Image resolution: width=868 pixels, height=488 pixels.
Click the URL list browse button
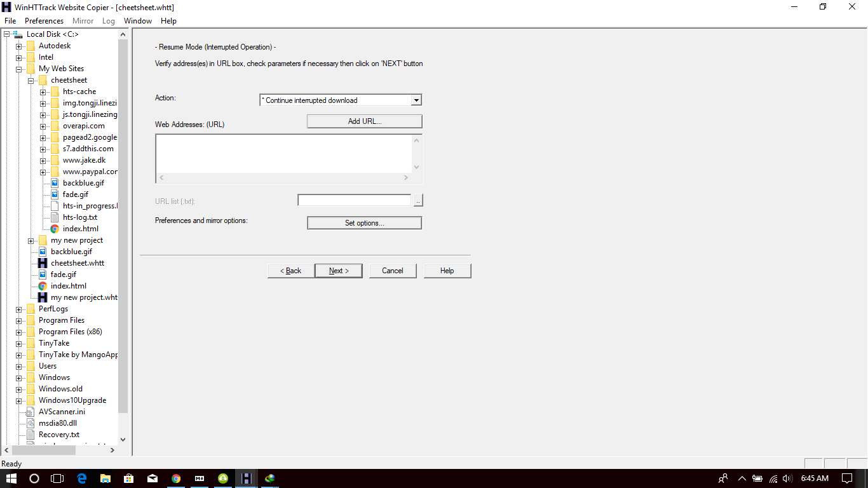pyautogui.click(x=419, y=200)
